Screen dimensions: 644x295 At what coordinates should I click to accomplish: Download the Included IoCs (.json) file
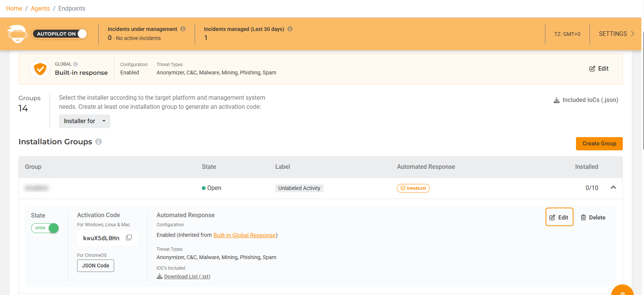[586, 100]
